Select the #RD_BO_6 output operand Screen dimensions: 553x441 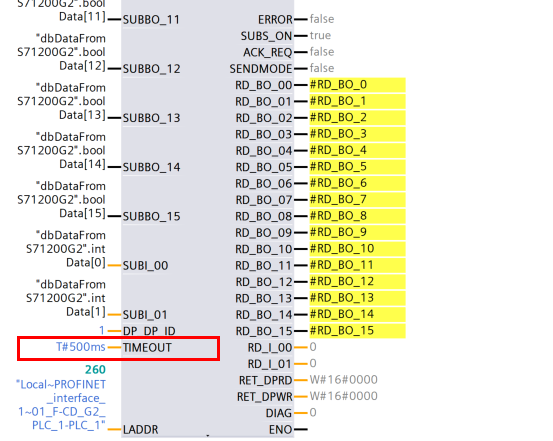[x=357, y=183]
